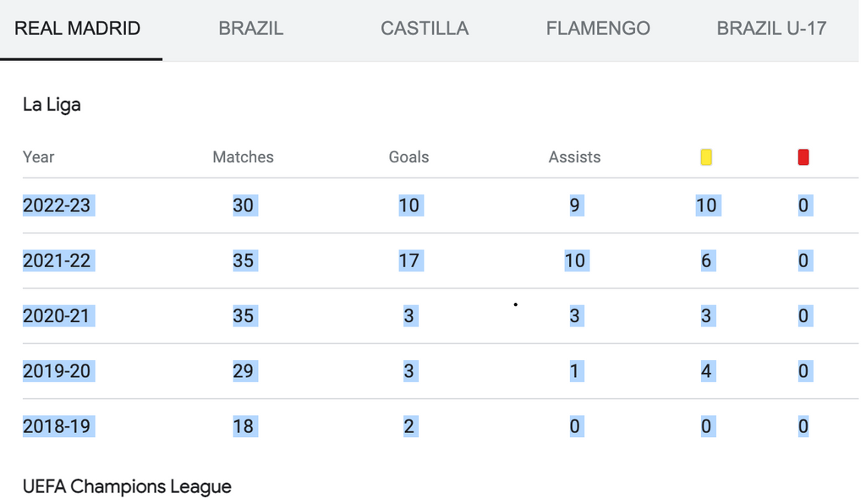Click the 2018-19 season year cell
The image size is (866, 504).
point(57,426)
